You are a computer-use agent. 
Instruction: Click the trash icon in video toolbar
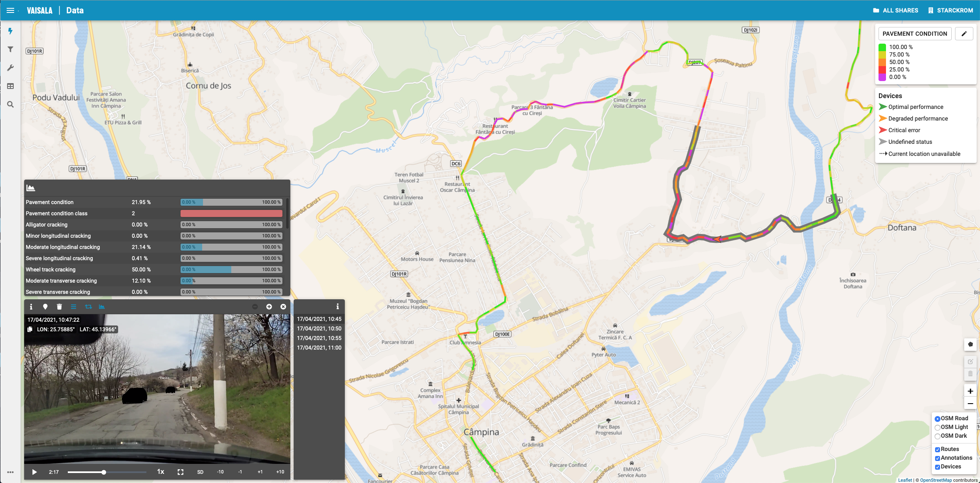click(59, 307)
